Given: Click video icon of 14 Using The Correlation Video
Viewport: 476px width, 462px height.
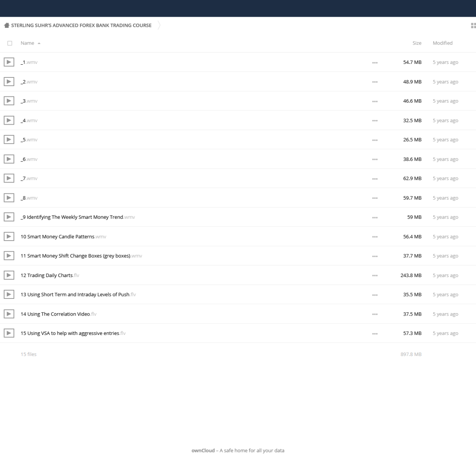Looking at the screenshot, I should click(9, 314).
